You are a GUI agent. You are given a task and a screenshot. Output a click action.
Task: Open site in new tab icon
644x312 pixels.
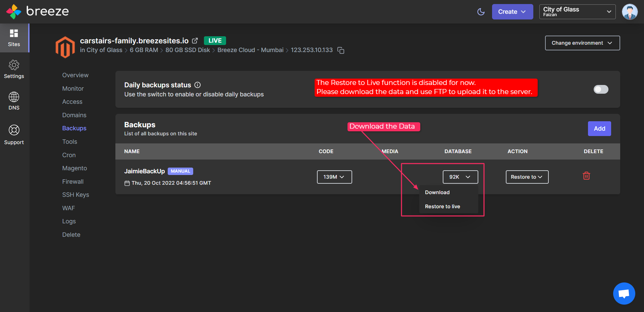(195, 41)
